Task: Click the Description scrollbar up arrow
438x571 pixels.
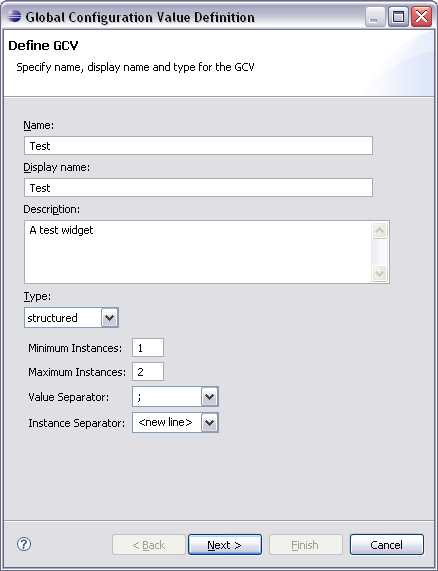Action: point(379,230)
